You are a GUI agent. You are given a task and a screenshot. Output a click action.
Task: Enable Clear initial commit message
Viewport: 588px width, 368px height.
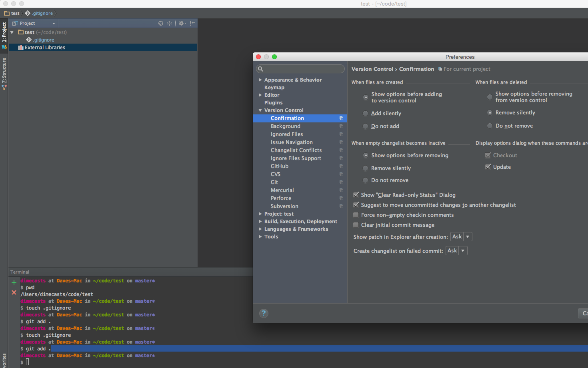tap(356, 225)
